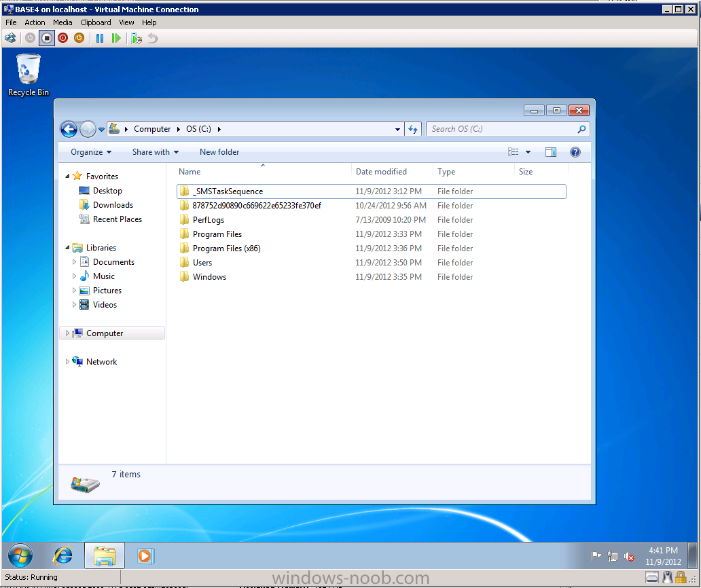
Task: Click the Windows Explorer taskbar icon
Action: tap(105, 556)
